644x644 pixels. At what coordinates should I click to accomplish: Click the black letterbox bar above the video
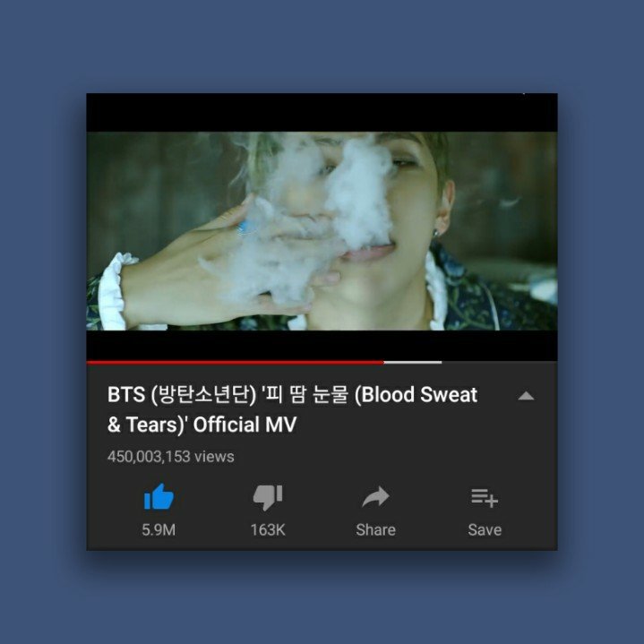point(322,113)
